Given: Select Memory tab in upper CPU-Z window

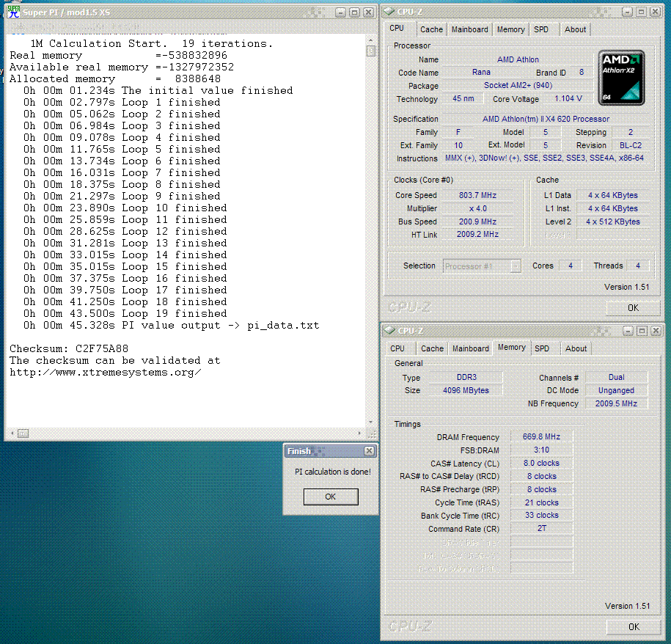Looking at the screenshot, I should [510, 29].
